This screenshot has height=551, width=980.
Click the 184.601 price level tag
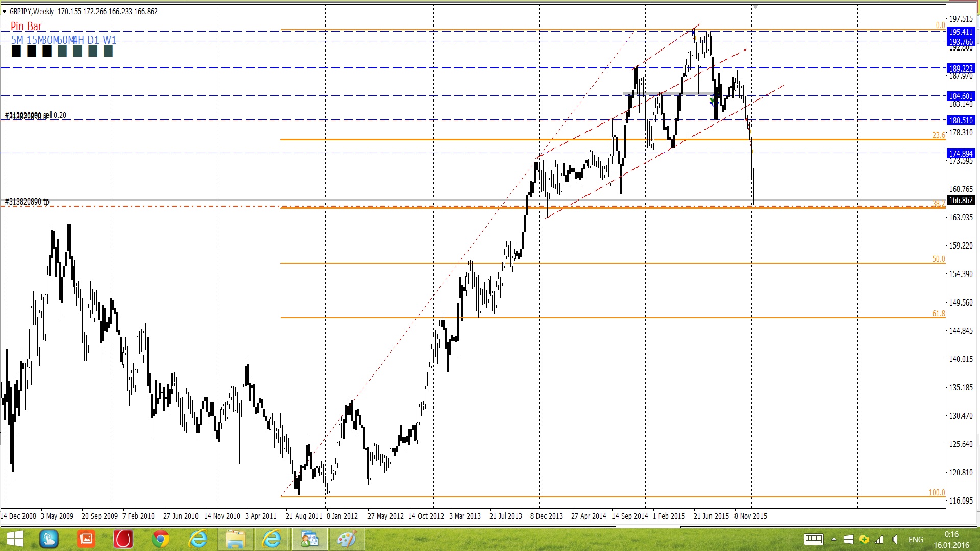pyautogui.click(x=961, y=96)
